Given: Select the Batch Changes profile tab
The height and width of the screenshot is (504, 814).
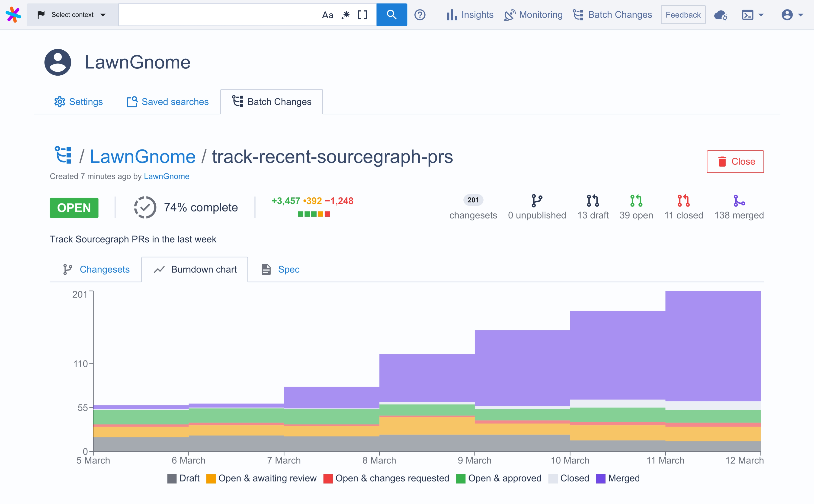Looking at the screenshot, I should coord(272,102).
